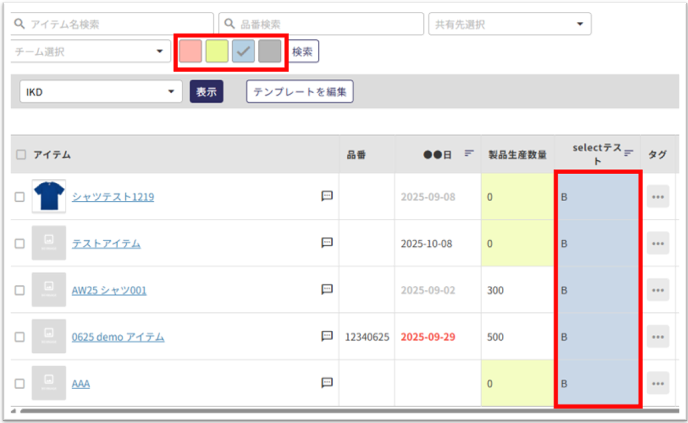This screenshot has width=688, height=423.
Task: Click sort icon on ●●日 column
Action: coord(469,154)
